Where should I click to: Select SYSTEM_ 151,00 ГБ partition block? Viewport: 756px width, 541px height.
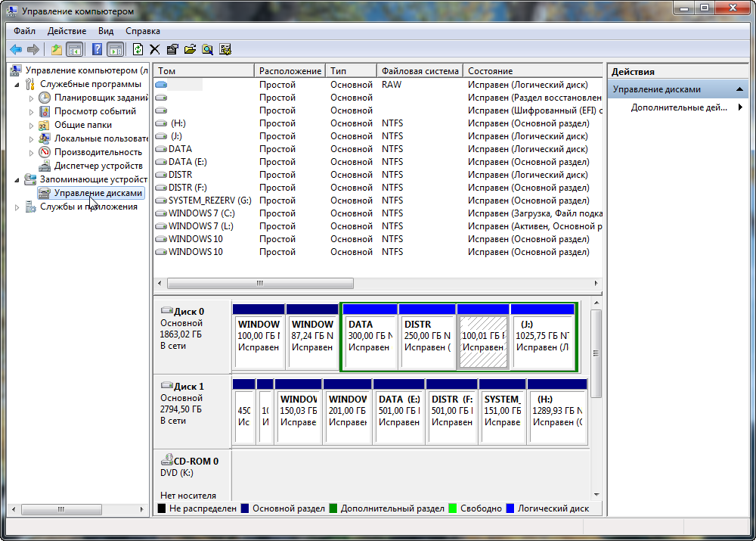coord(503,412)
